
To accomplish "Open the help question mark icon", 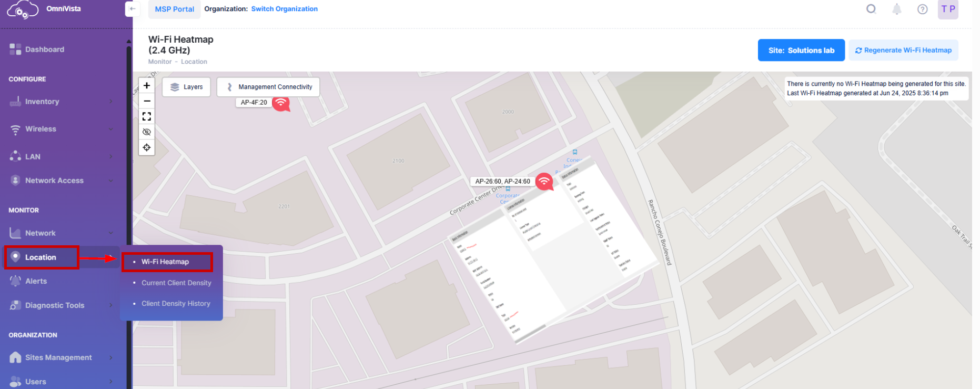I will 922,9.
